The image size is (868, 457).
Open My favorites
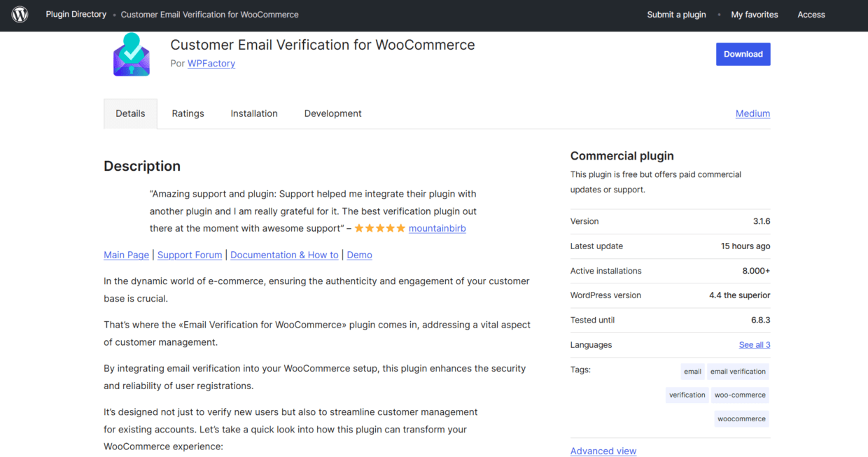pos(755,14)
